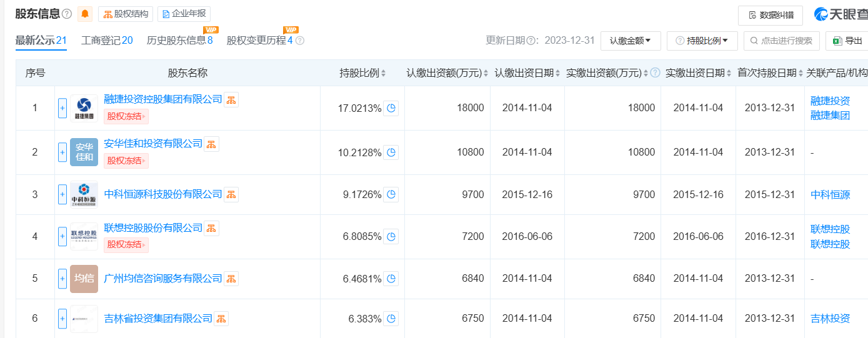Open the 持股比例 filter dropdown

tap(702, 41)
